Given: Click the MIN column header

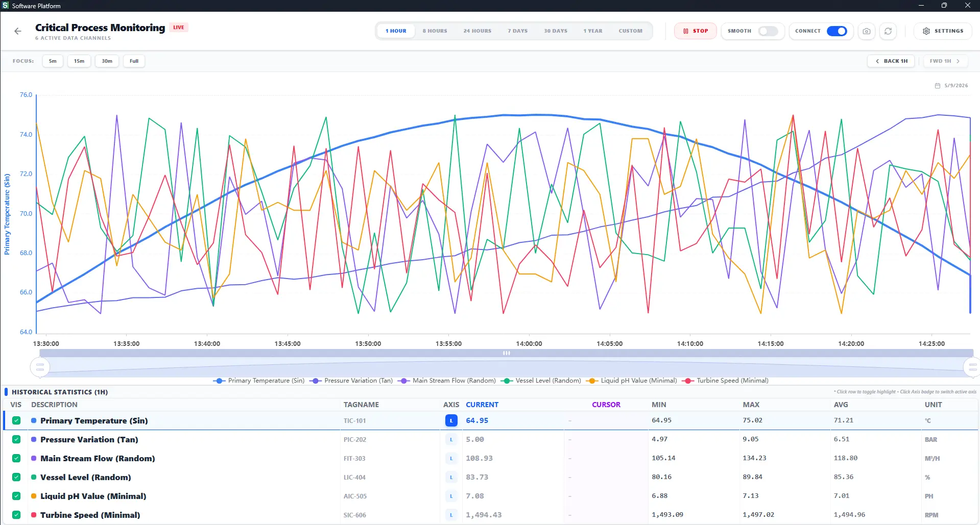Looking at the screenshot, I should pos(659,405).
